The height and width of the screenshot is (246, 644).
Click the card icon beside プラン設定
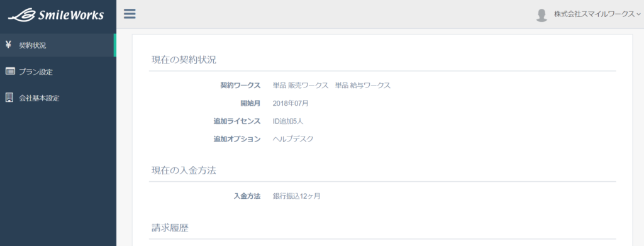[x=10, y=72]
